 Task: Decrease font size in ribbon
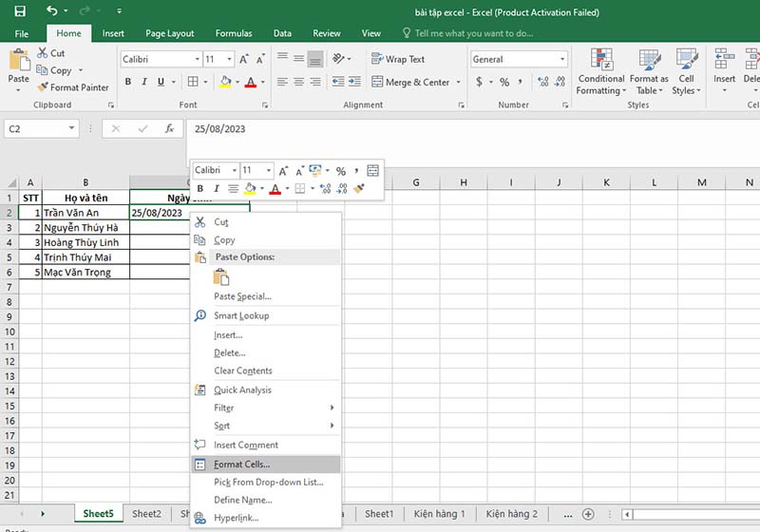coord(260,59)
